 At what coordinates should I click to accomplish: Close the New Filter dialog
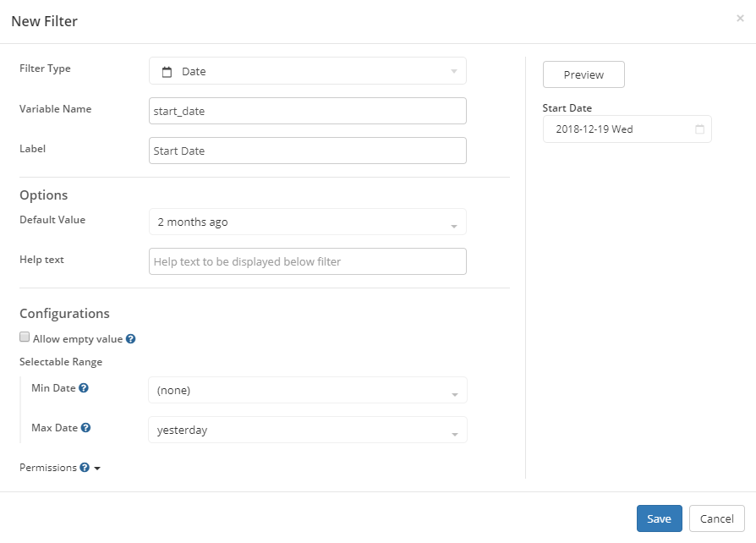[740, 19]
